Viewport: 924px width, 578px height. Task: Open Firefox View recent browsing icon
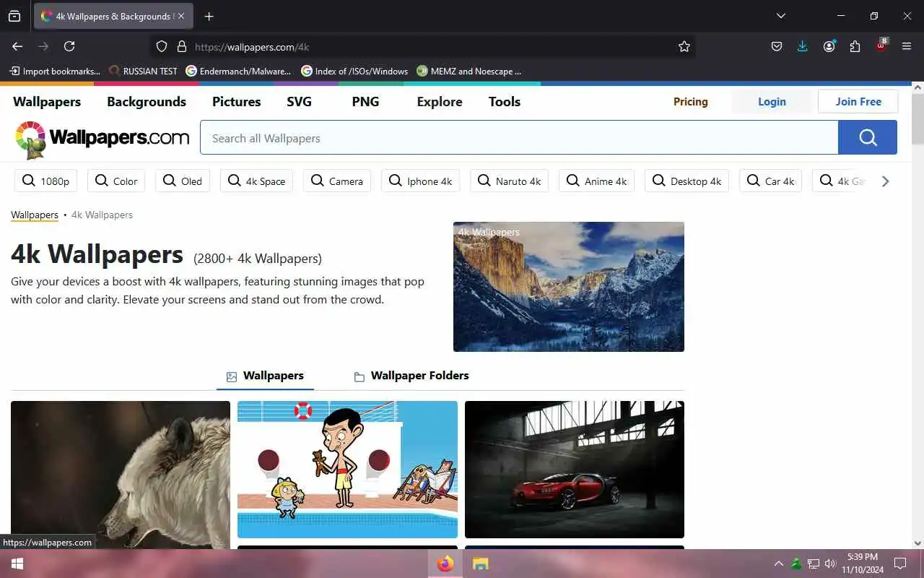14,16
